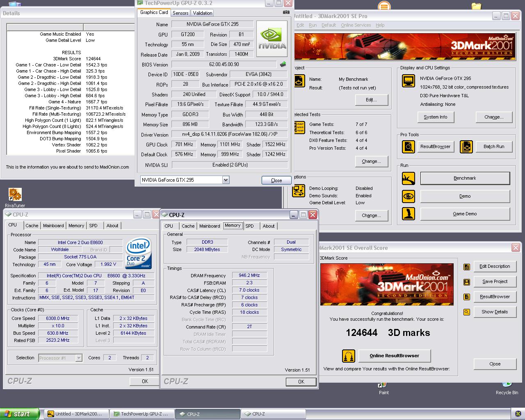Click the Benchmark button in 3DMark

point(465,178)
